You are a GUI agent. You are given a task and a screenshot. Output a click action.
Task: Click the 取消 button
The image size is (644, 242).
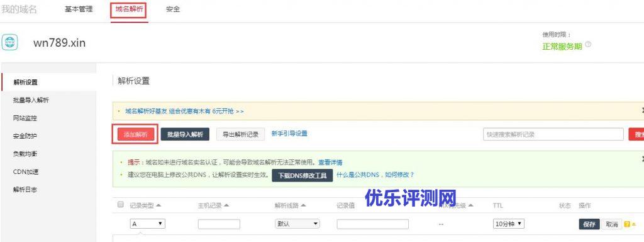click(612, 224)
